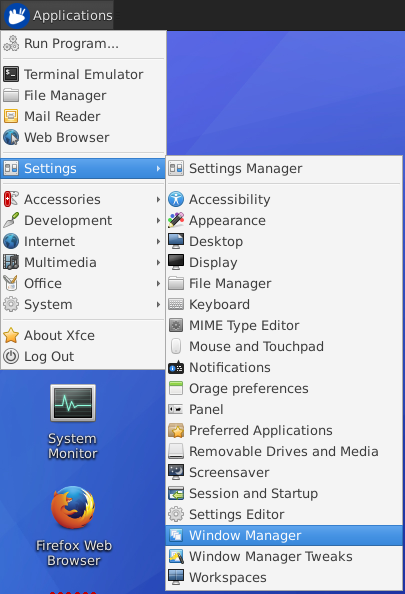Open Preferred Applications entry
The width and height of the screenshot is (405, 594).
284,430
